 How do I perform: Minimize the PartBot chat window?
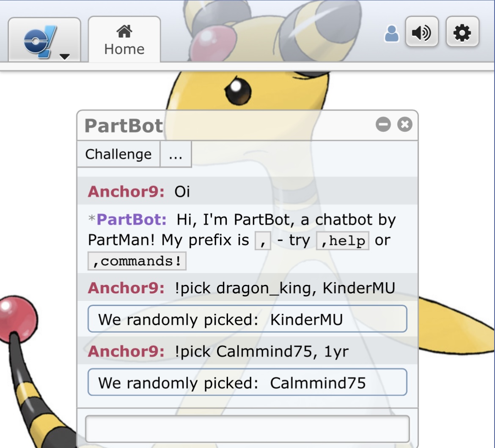[x=383, y=125]
